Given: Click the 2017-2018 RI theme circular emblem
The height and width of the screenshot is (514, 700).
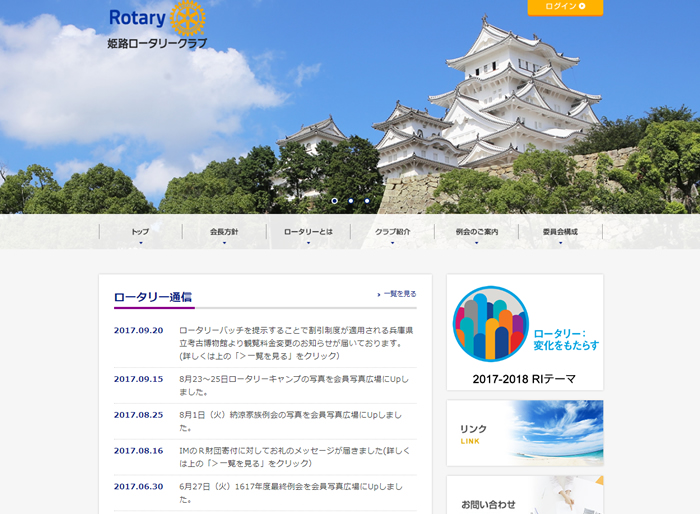Looking at the screenshot, I should (490, 324).
